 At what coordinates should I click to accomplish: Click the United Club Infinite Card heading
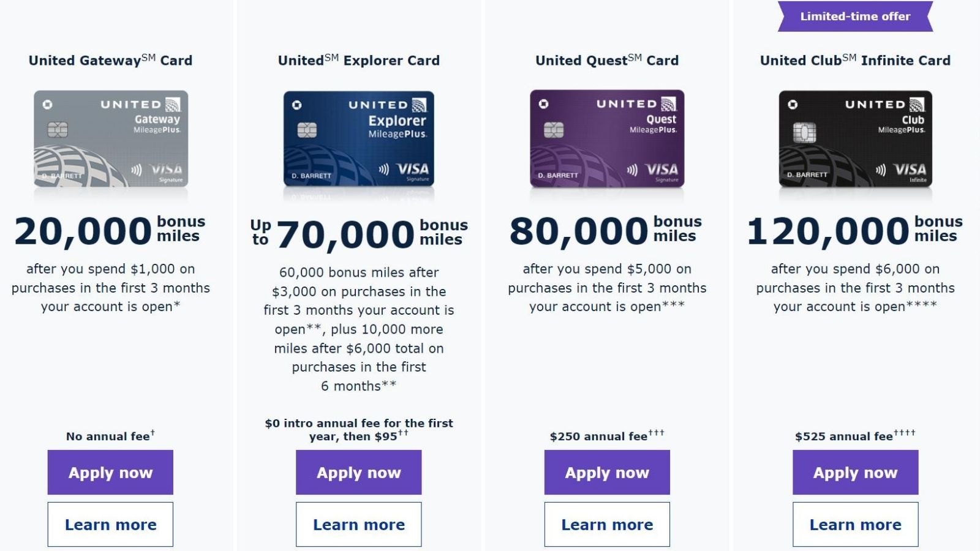point(855,60)
